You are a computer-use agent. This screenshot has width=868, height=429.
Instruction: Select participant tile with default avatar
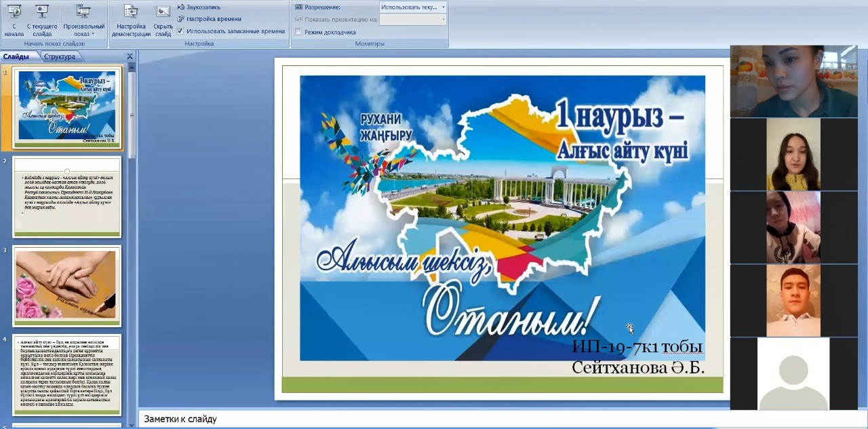click(793, 373)
